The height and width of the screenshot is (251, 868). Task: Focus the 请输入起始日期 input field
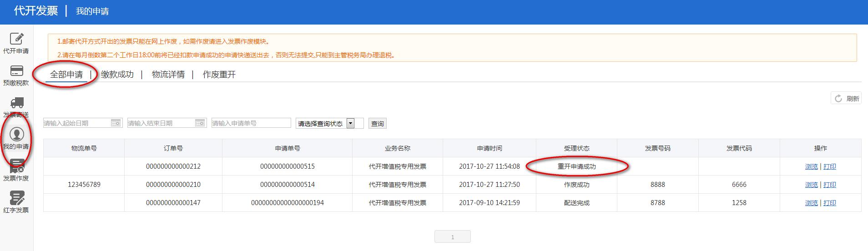(x=83, y=123)
